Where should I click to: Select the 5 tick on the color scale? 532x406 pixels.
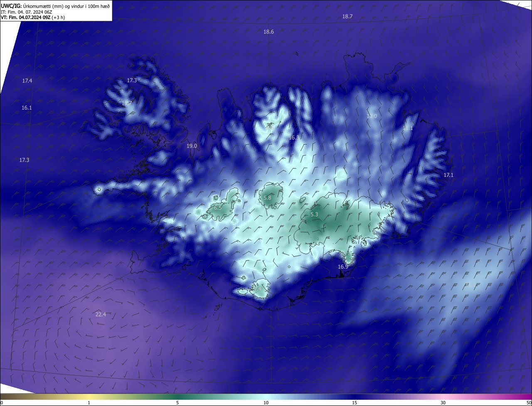(x=177, y=403)
